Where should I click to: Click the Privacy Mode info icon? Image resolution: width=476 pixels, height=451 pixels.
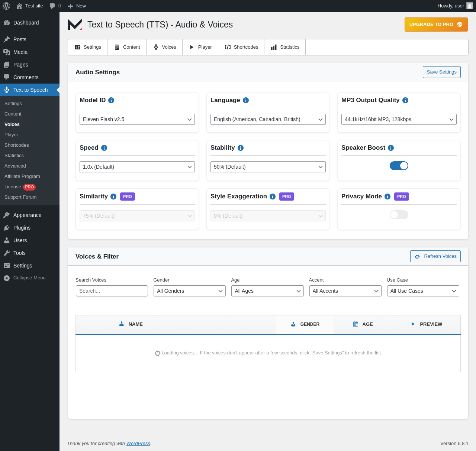387,197
